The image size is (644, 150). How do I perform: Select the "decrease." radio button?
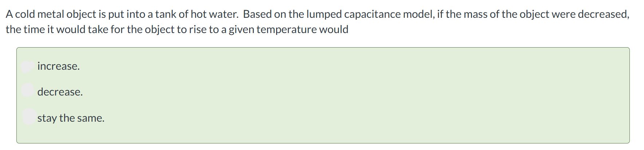(x=28, y=90)
